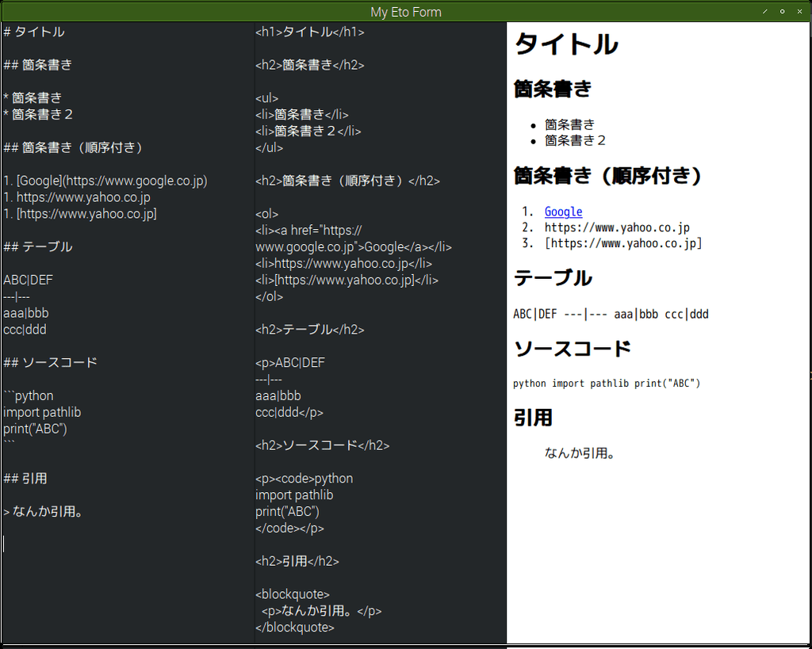Click the 'テーブル' heading in preview
This screenshot has height=649, width=812.
click(x=552, y=278)
